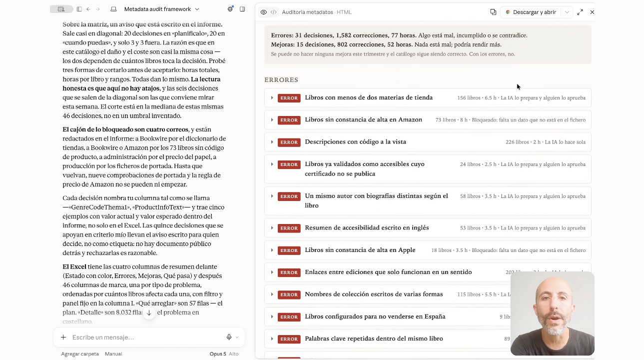Click ERROR badge of Descripciones con código
The width and height of the screenshot is (644, 360).
pyautogui.click(x=289, y=142)
